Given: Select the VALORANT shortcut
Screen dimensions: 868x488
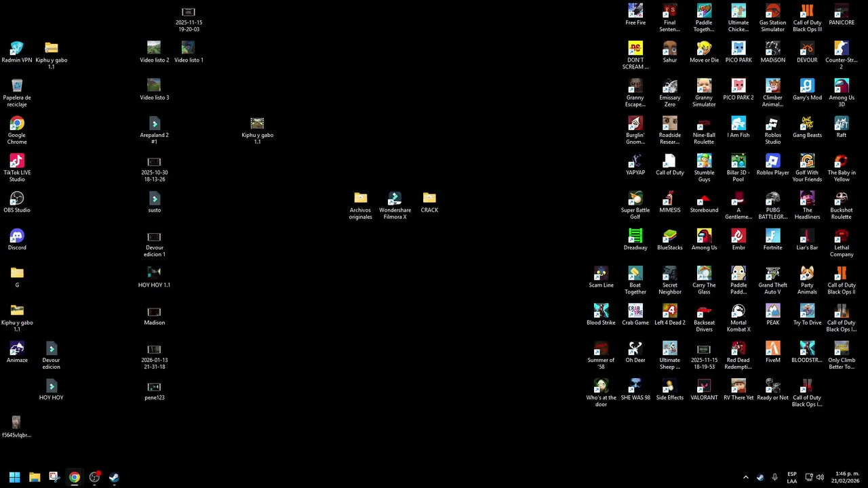Looking at the screenshot, I should 704,389.
